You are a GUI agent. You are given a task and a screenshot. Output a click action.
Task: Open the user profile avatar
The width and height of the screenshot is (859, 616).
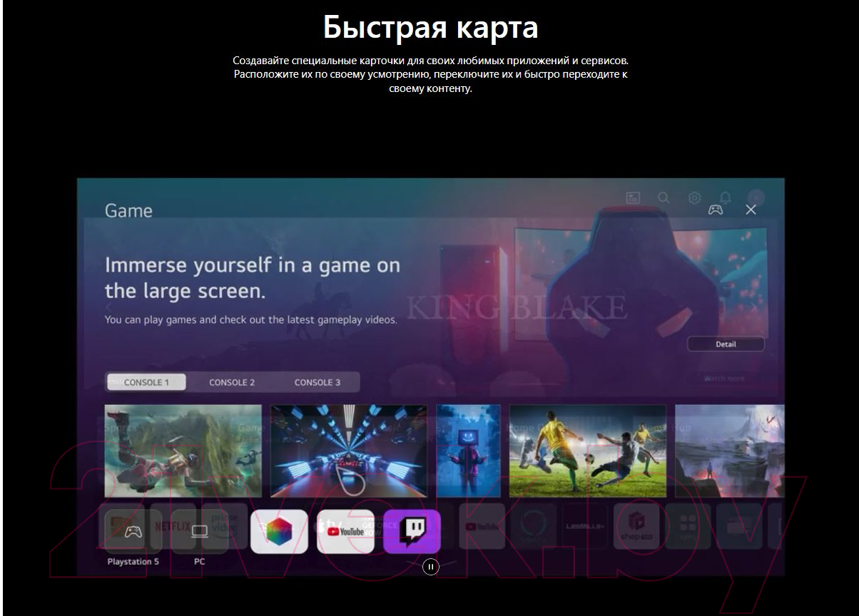click(x=756, y=197)
